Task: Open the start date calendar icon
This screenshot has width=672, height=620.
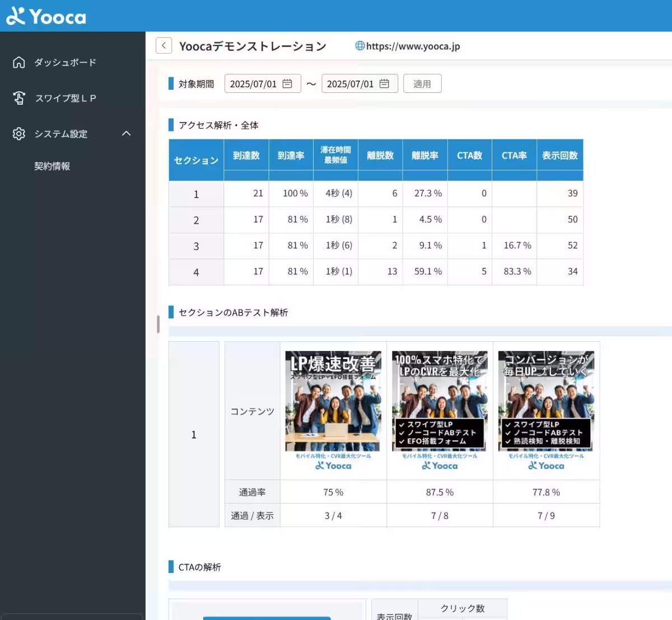Action: click(287, 84)
